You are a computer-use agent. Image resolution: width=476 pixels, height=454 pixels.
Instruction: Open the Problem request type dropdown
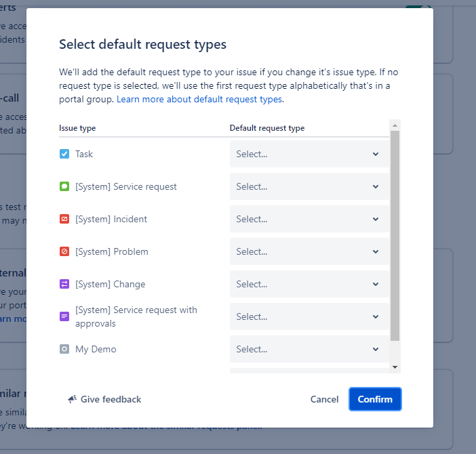pyautogui.click(x=309, y=251)
